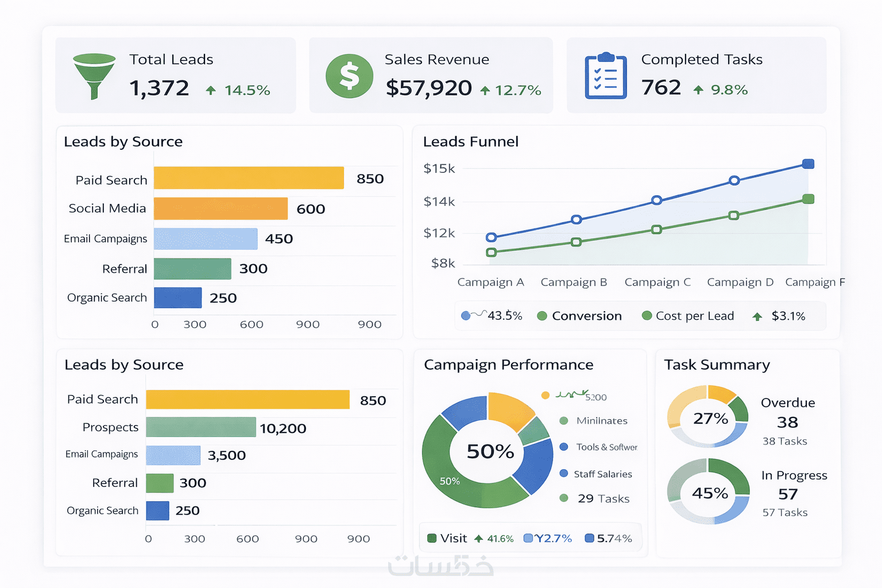
Task: Click the green up arrow beside 14.5%
Action: tap(211, 90)
